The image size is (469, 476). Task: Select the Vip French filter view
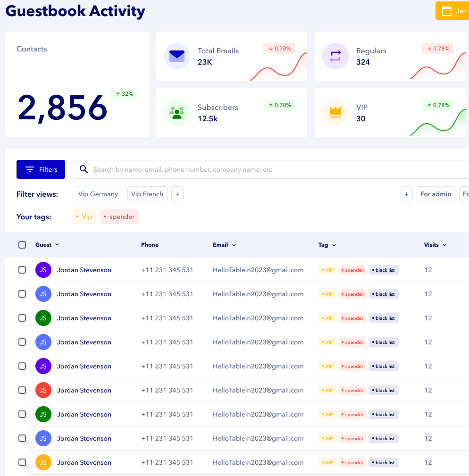click(147, 194)
